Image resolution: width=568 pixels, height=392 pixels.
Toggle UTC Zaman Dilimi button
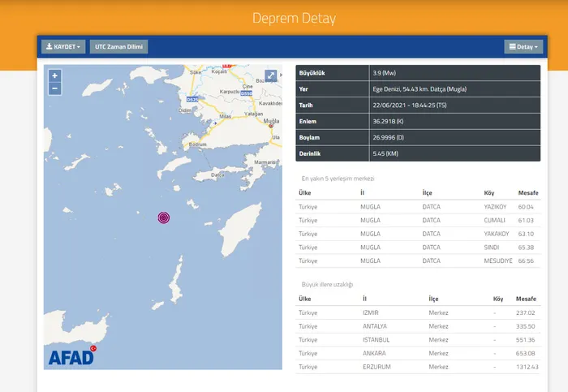coord(118,47)
